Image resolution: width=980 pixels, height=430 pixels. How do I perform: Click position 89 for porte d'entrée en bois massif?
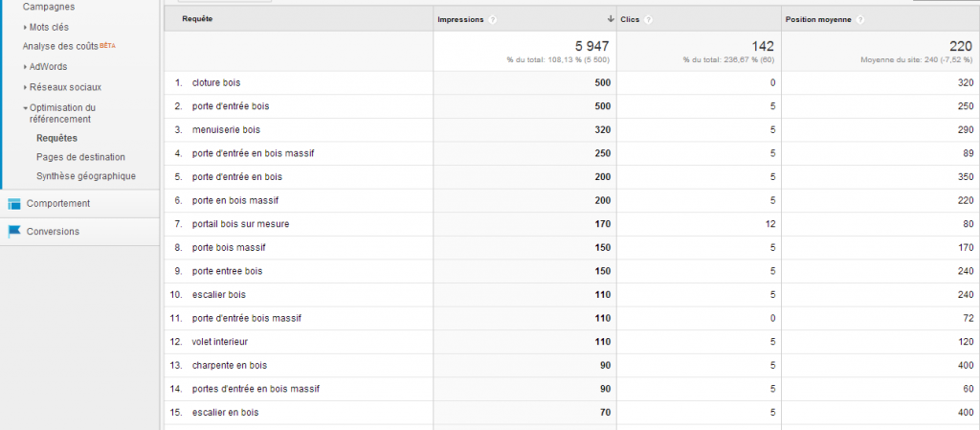coord(969,153)
